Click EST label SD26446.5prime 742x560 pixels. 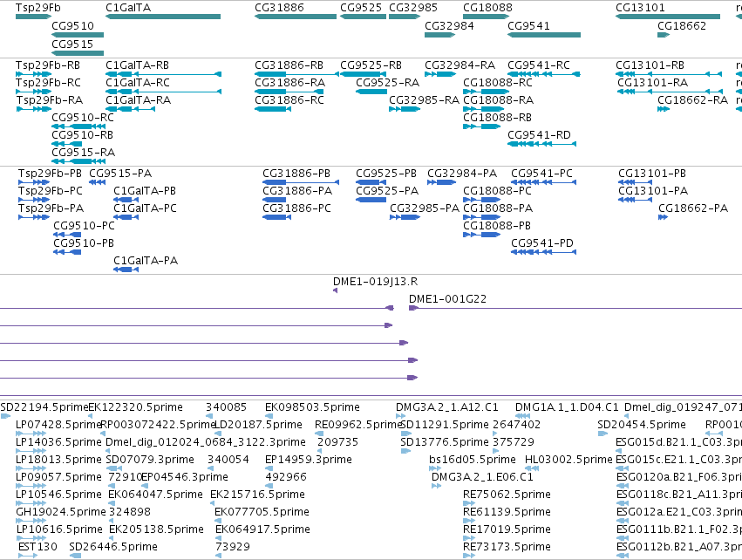tap(113, 547)
